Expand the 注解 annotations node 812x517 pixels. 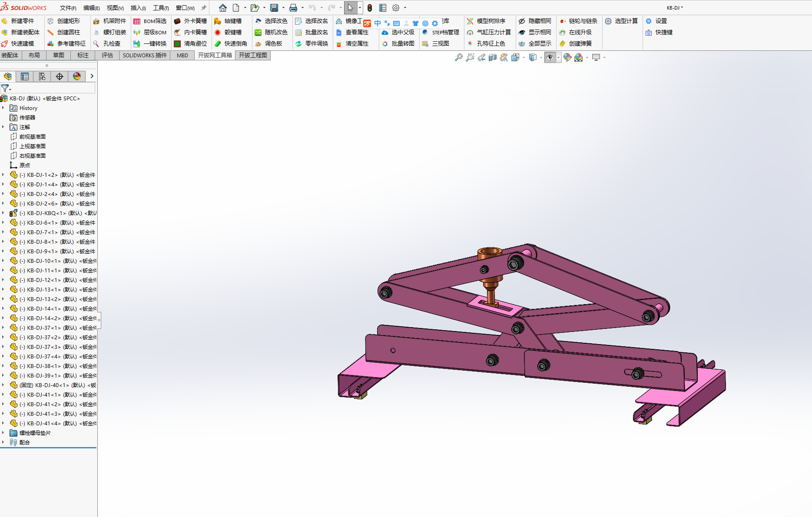3,127
